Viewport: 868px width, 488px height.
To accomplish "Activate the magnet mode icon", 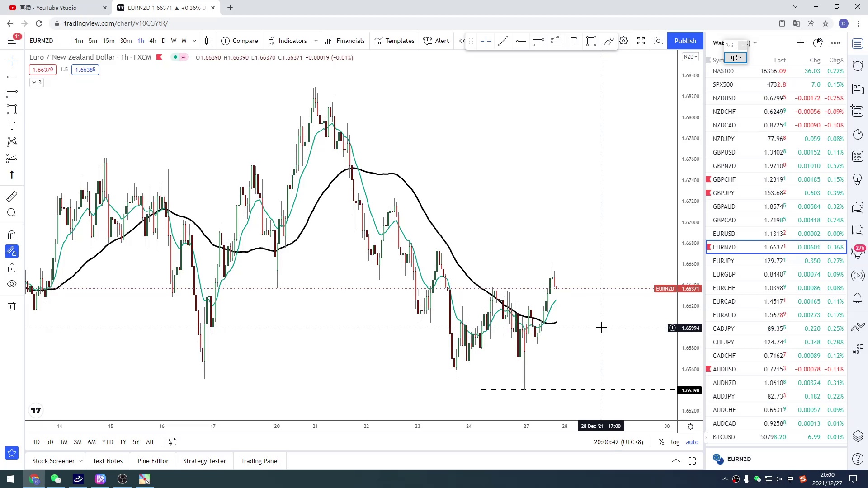I will (x=12, y=235).
